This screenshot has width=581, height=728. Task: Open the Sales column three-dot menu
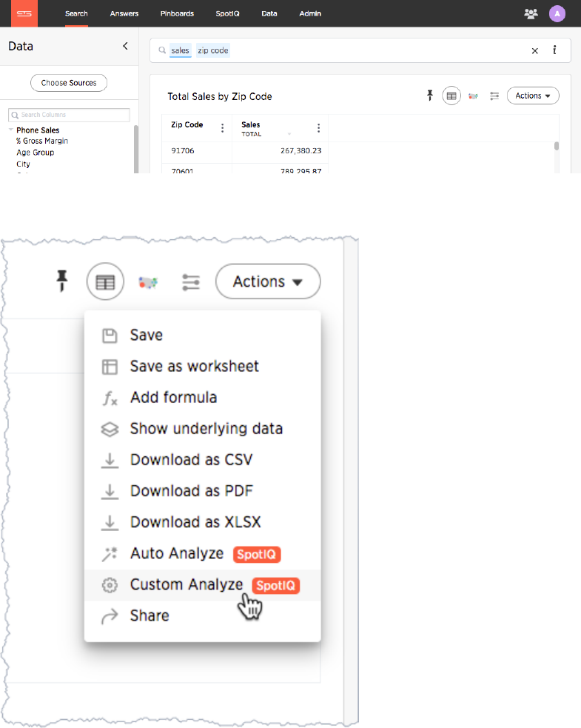pyautogui.click(x=318, y=127)
